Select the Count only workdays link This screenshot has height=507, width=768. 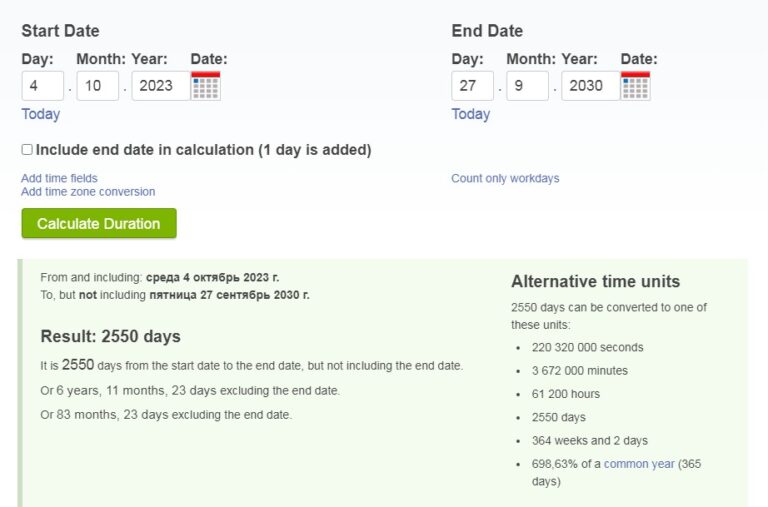pos(505,178)
